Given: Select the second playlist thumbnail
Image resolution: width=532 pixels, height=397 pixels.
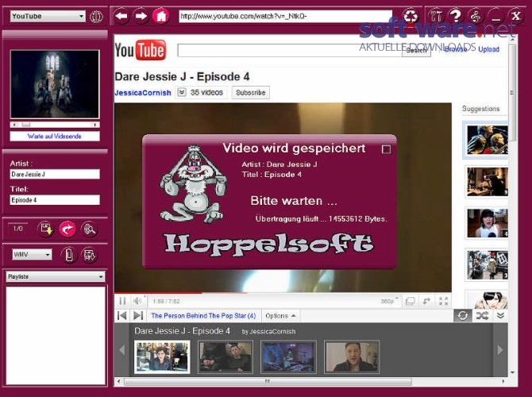Looking at the screenshot, I should [226, 357].
